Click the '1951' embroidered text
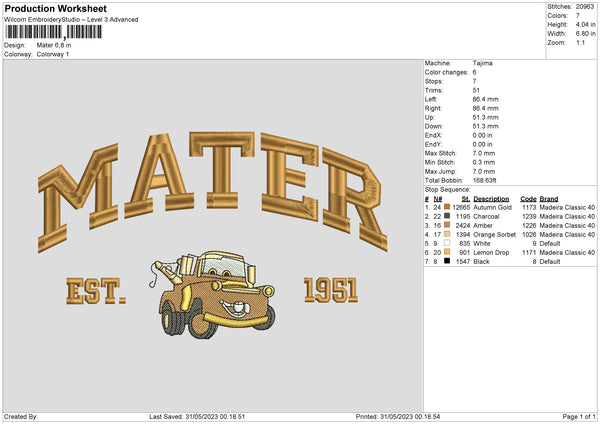Image resolution: width=600 pixels, height=424 pixels. tap(331, 290)
